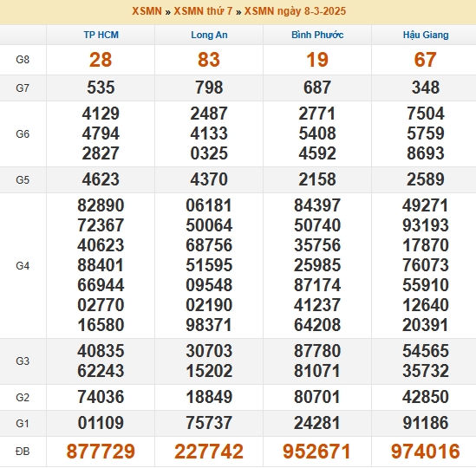Open the TP HCM column header link
The height and width of the screenshot is (468, 476).
point(101,35)
